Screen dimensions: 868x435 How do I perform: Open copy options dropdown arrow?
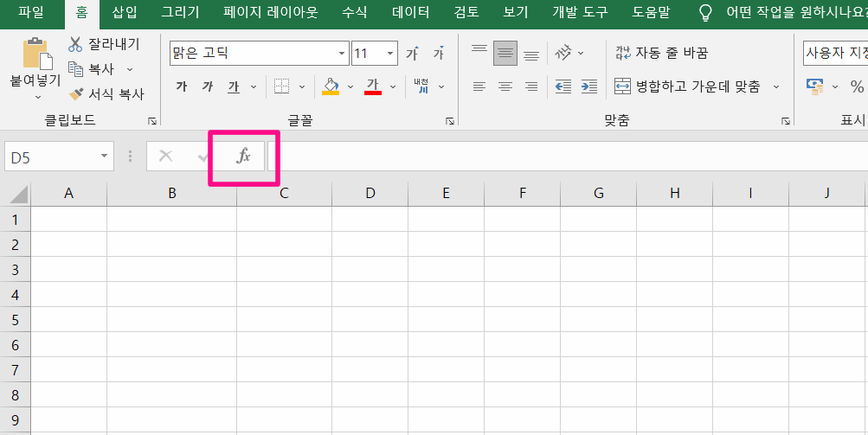point(130,69)
